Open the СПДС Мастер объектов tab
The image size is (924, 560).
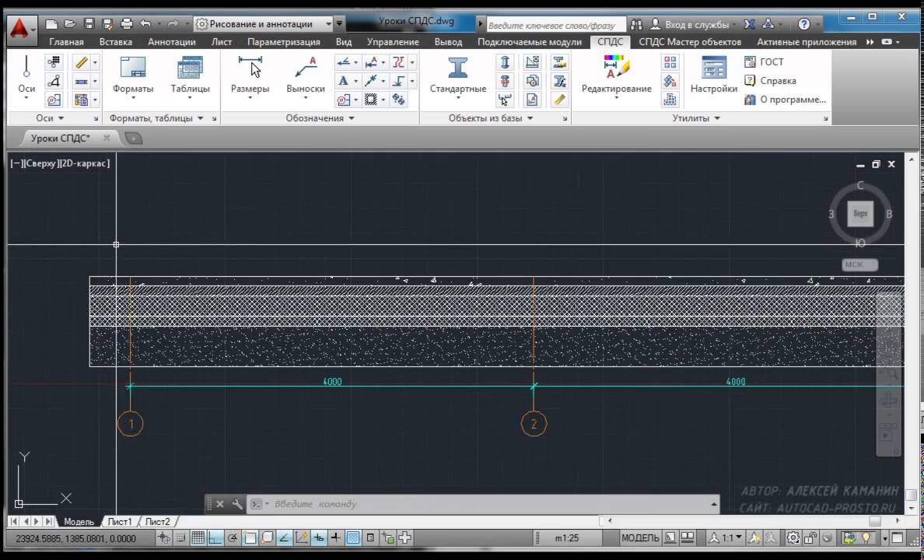(x=690, y=42)
